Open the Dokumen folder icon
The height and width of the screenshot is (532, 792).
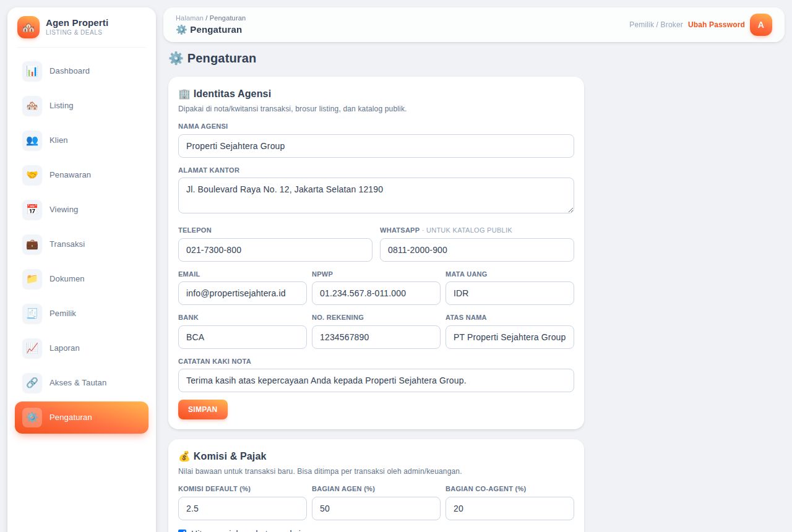pos(32,279)
